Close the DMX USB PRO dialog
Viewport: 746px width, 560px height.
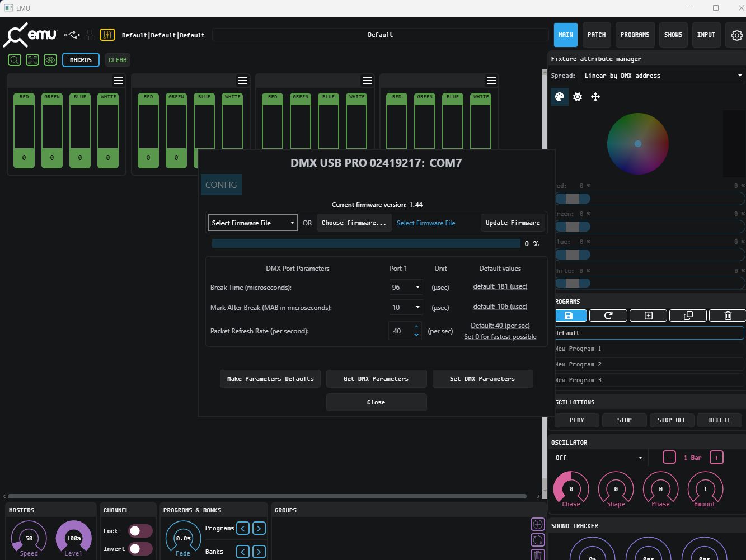tap(376, 402)
